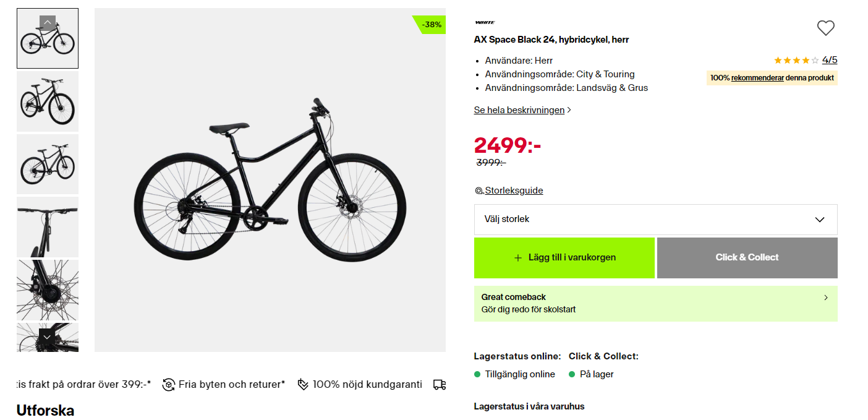
Task: Open the Välj storlek size dropdown
Action: coord(655,220)
